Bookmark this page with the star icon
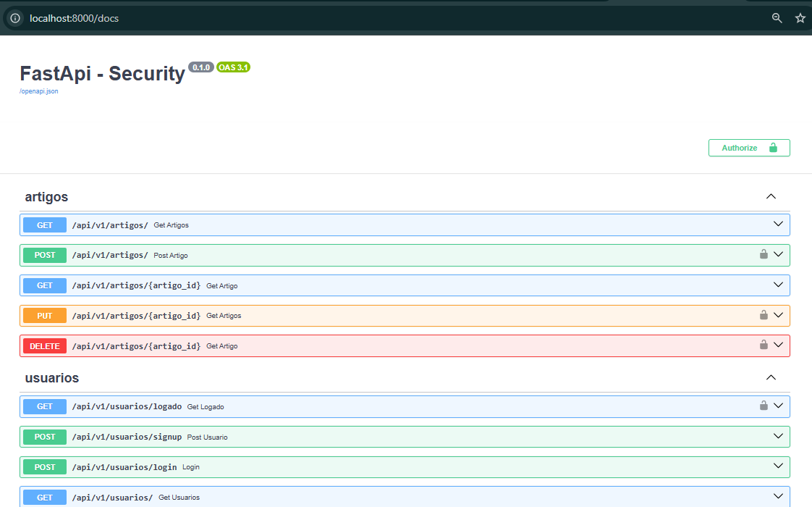Image resolution: width=812 pixels, height=507 pixels. [800, 18]
